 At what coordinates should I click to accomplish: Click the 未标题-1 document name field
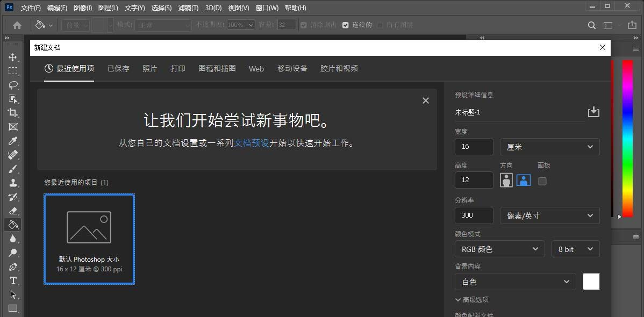pyautogui.click(x=519, y=112)
